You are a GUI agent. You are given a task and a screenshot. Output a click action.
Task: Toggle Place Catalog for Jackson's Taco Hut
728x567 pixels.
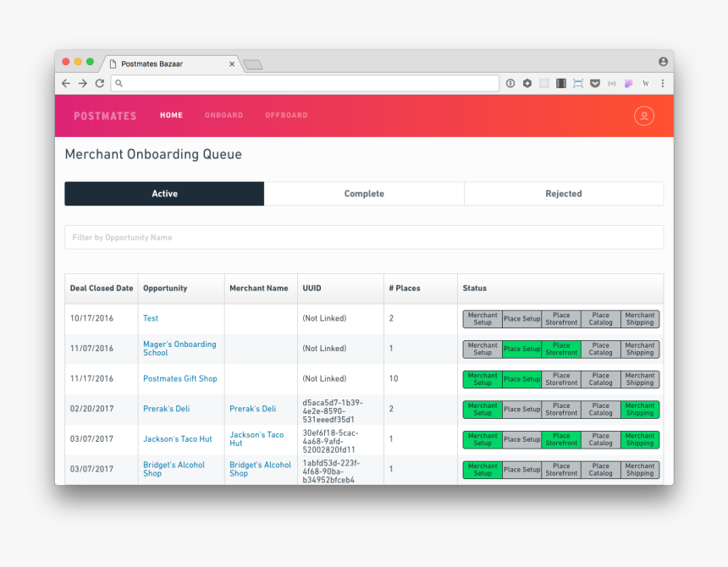click(x=600, y=439)
